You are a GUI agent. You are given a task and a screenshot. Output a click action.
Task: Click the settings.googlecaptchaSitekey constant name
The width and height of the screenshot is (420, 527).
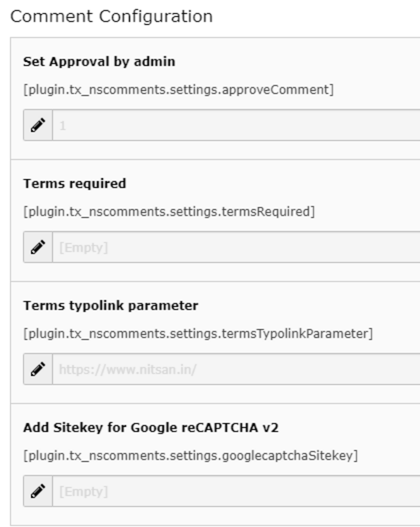(x=191, y=456)
